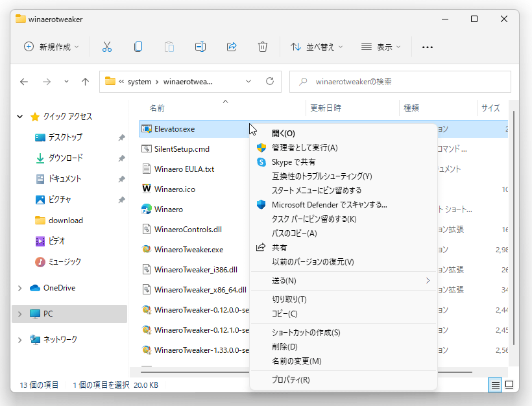This screenshot has height=406, width=532.
Task: Click the winaerotweaker search box
Action: coord(400,82)
